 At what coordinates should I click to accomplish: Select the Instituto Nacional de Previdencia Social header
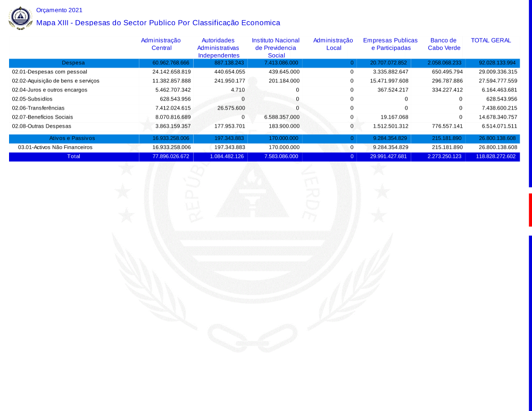(x=276, y=48)
